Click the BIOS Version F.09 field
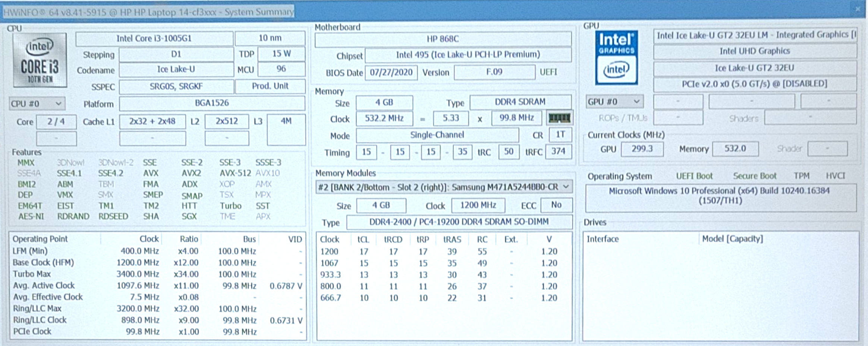This screenshot has height=346, width=868. pos(494,72)
